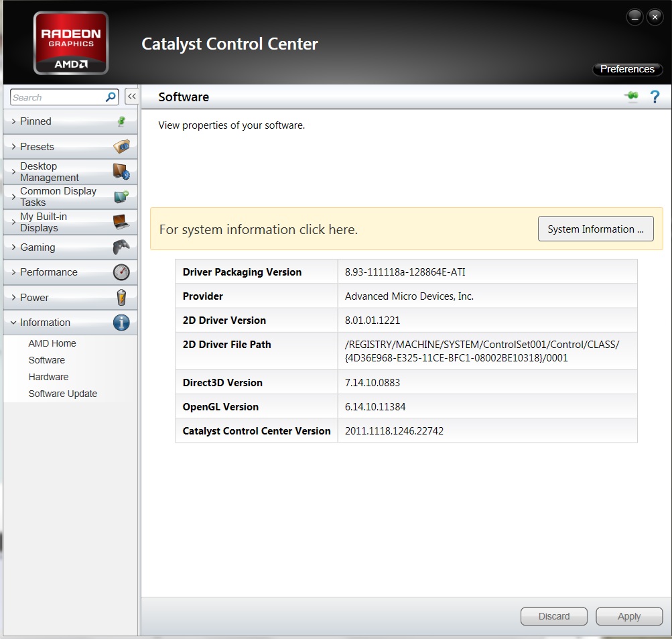Expand the Presets section

pyautogui.click(x=70, y=147)
